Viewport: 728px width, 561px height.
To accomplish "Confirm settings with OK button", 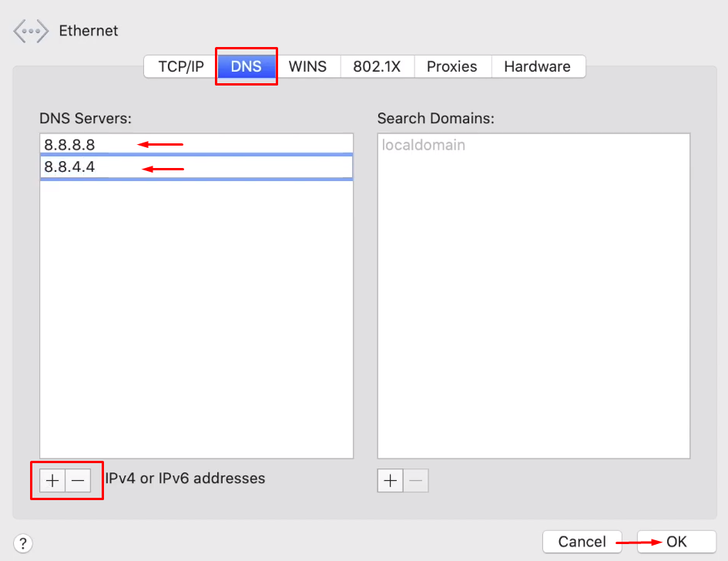I will [x=676, y=542].
